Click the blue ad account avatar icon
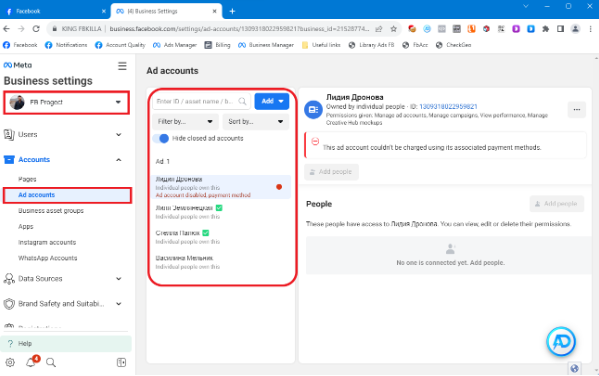 pyautogui.click(x=313, y=110)
